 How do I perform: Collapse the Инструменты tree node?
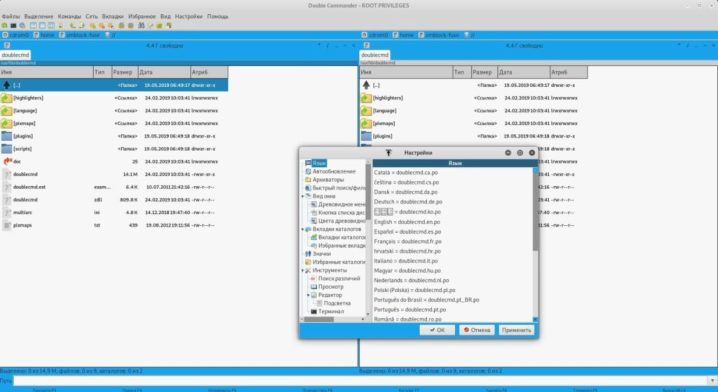tap(303, 270)
